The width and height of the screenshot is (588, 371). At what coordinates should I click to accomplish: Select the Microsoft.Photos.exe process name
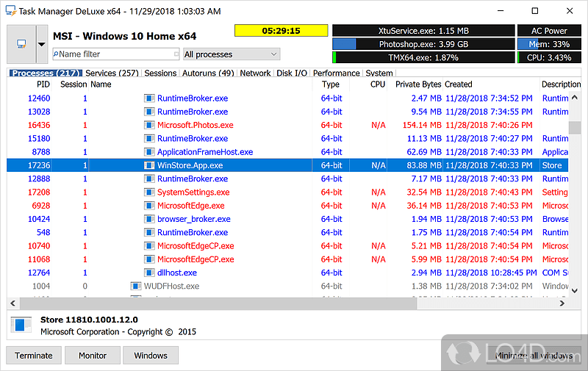pos(196,125)
